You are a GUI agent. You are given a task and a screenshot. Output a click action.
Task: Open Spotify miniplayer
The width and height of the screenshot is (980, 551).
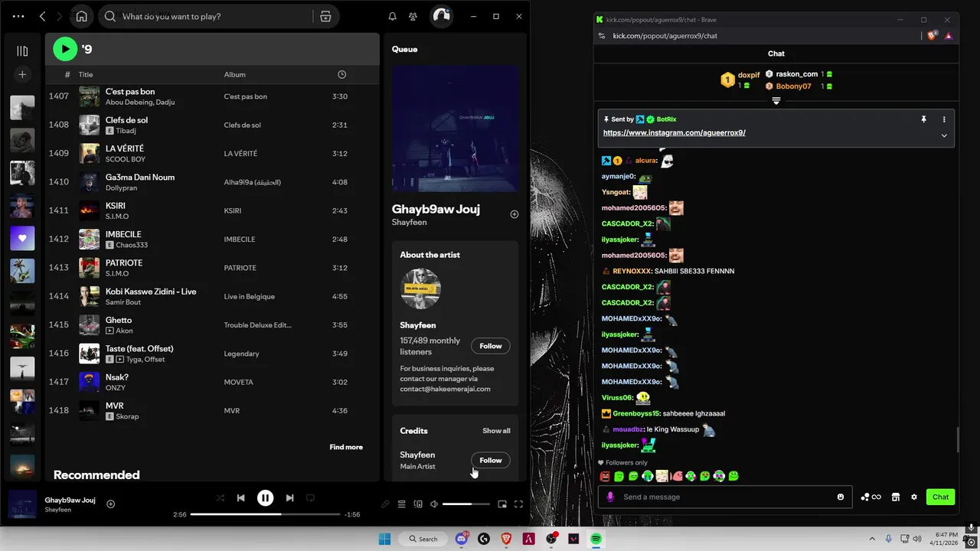tap(502, 504)
